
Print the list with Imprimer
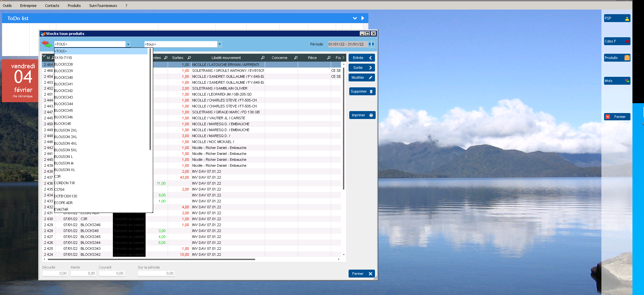click(x=362, y=115)
